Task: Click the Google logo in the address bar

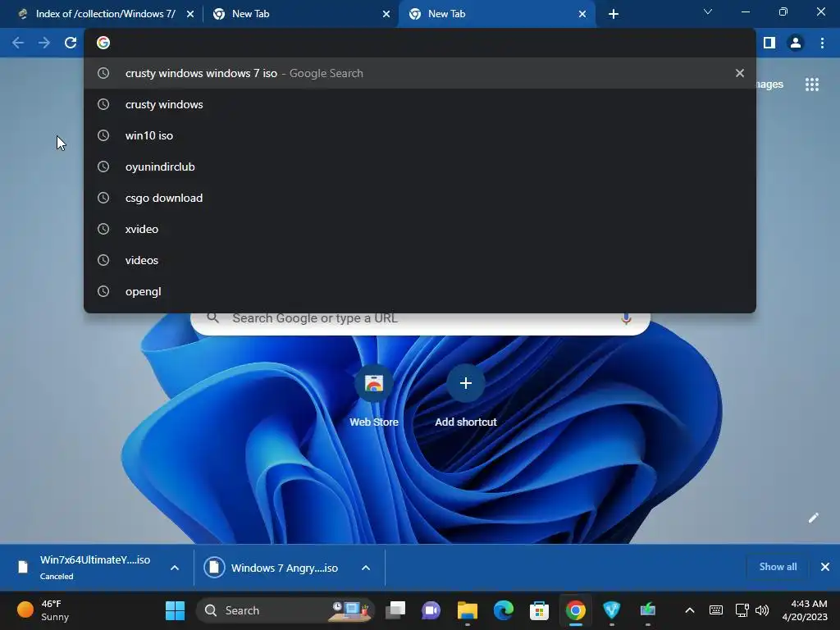Action: [x=103, y=43]
